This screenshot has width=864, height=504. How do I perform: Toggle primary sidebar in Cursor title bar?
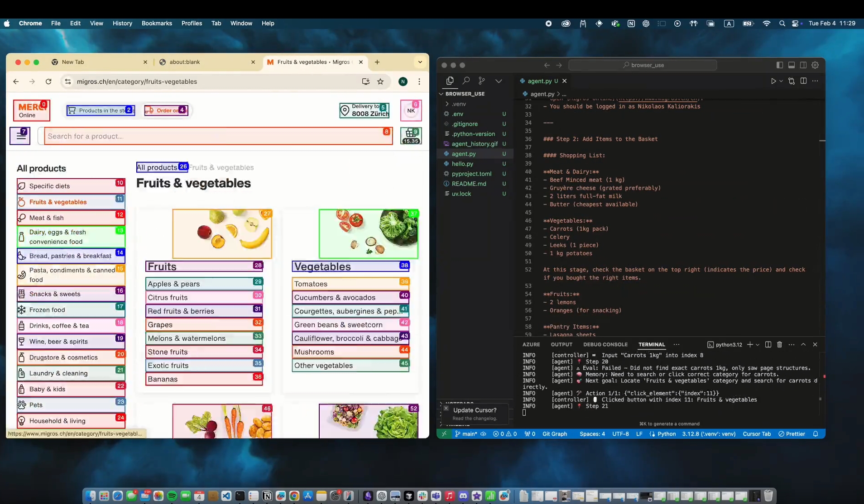[780, 65]
